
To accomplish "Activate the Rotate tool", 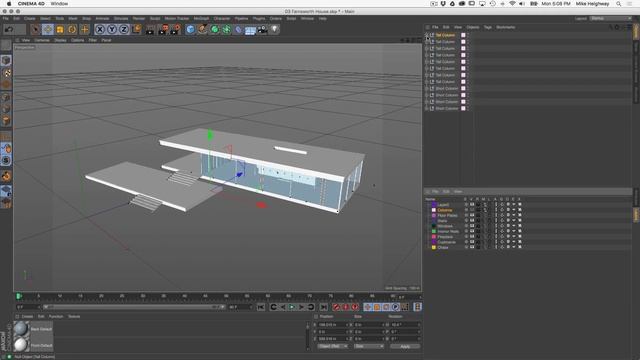I will coord(72,29).
